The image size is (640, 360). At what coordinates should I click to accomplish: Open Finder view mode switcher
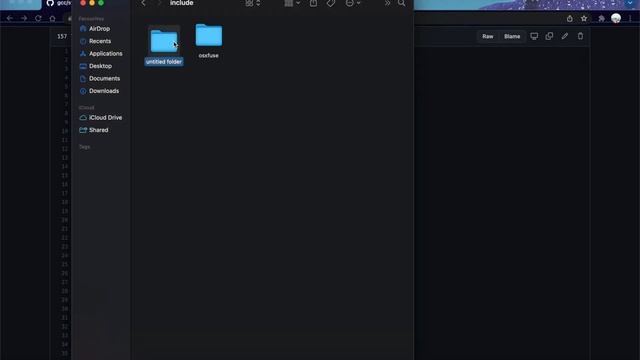(x=253, y=3)
